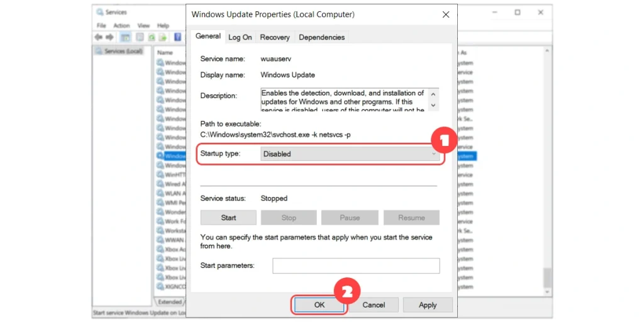This screenshot has height=322, width=644.
Task: Select the WLAN A service row name
Action: [x=175, y=193]
